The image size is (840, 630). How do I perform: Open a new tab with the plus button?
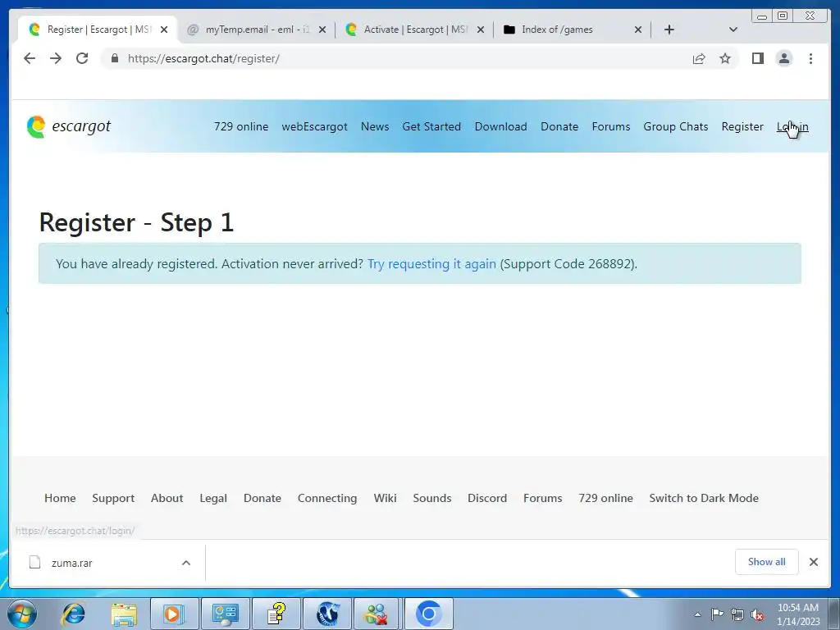pyautogui.click(x=669, y=30)
